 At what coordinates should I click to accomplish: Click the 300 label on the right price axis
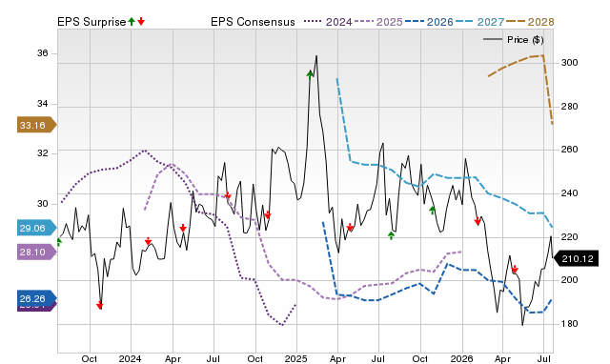[x=570, y=63]
